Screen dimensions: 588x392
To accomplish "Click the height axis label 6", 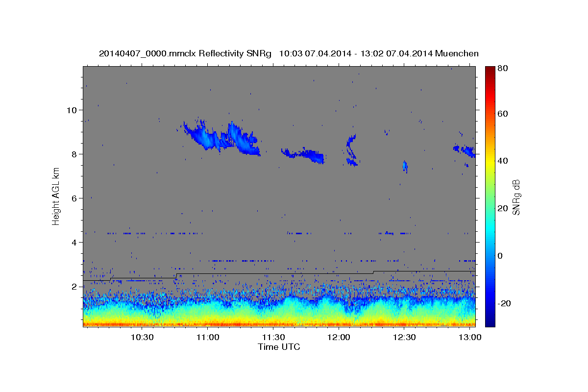I will [74, 198].
